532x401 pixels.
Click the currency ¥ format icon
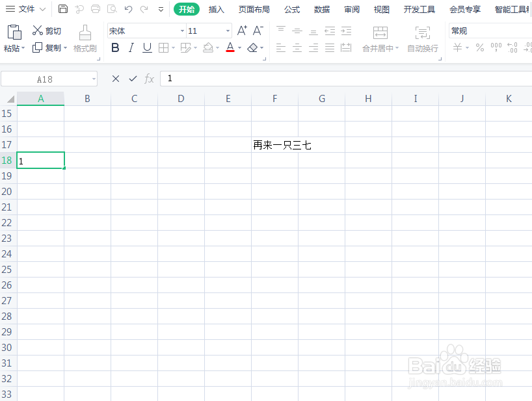tap(457, 47)
